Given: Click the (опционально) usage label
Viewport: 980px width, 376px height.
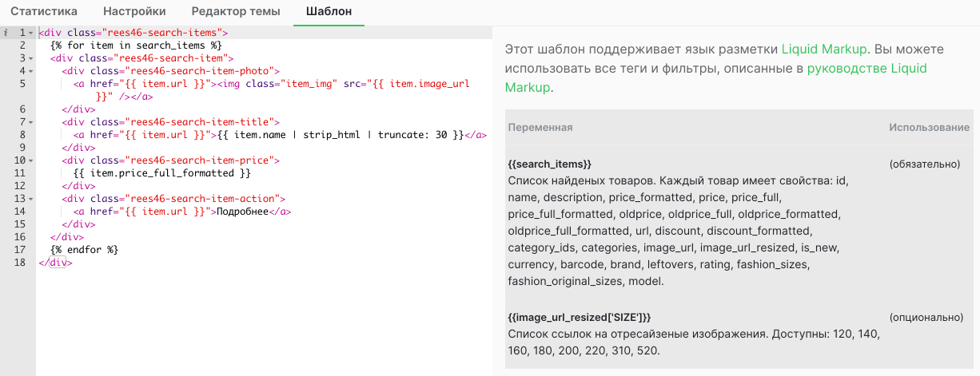Looking at the screenshot, I should tap(926, 317).
